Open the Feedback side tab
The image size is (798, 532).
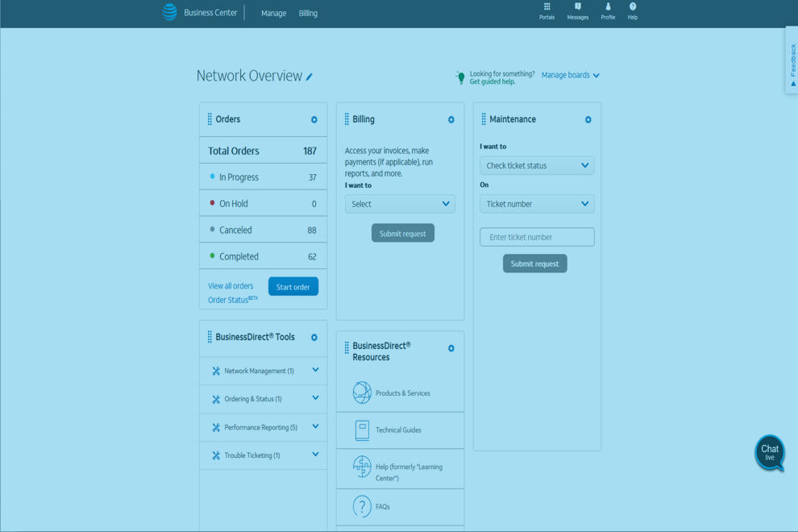pyautogui.click(x=792, y=62)
